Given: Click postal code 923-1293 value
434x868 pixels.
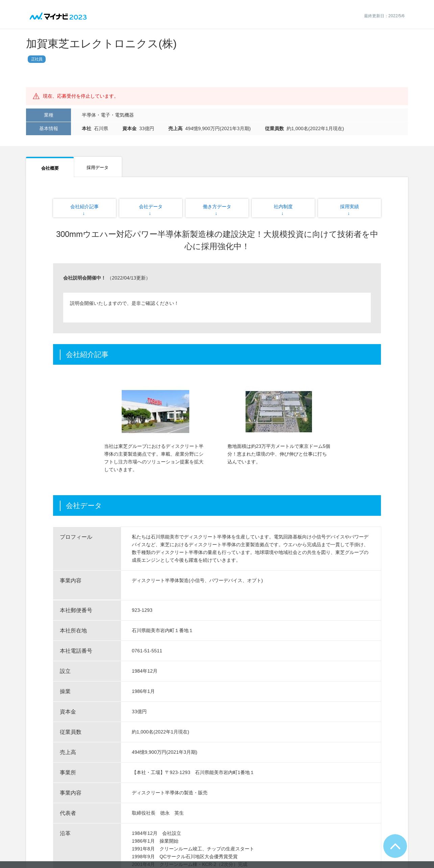Looking at the screenshot, I should tap(142, 610).
